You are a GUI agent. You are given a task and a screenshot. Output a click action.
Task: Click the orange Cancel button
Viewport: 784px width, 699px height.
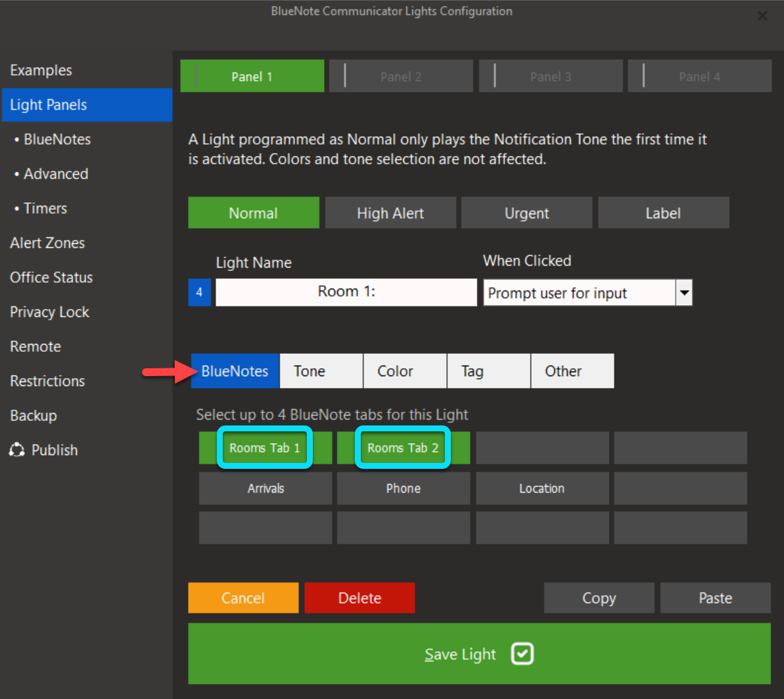tap(243, 598)
